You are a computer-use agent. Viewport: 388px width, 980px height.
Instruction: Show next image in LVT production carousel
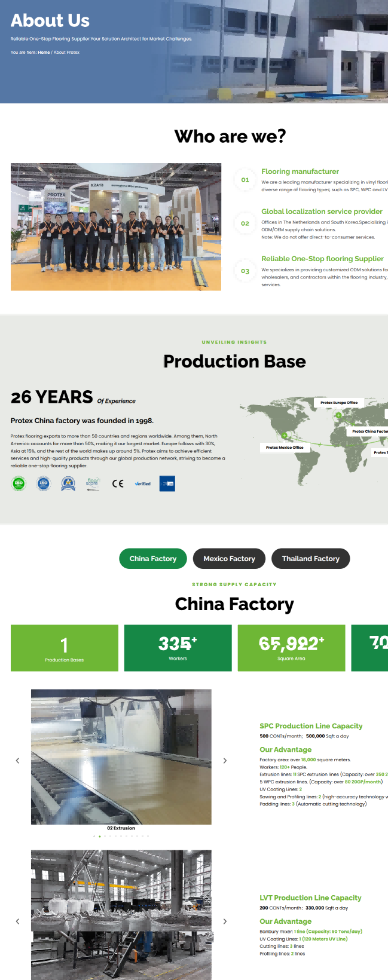225,921
